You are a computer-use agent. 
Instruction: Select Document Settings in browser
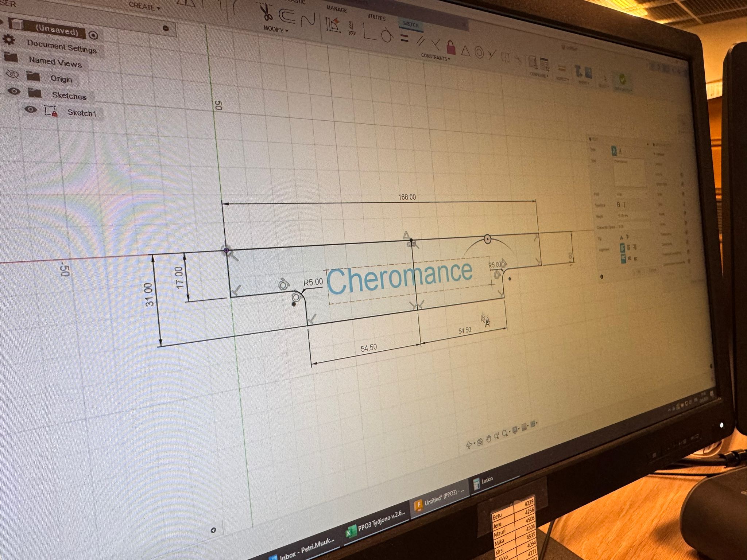click(62, 47)
